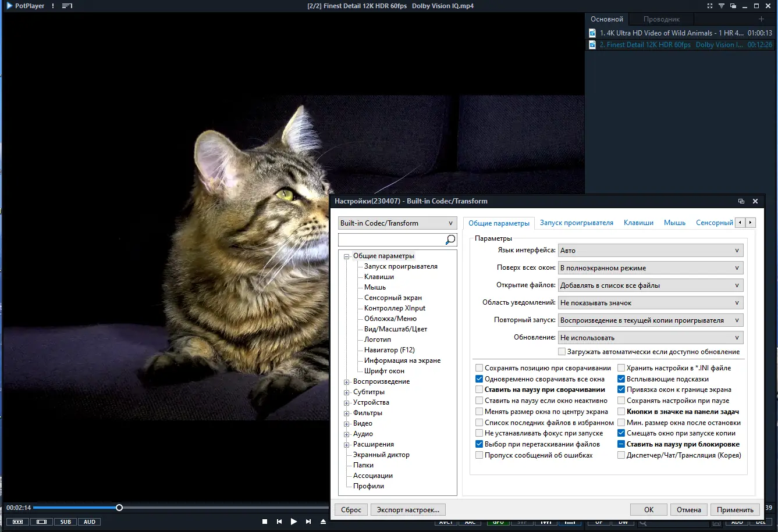Open the AUD audio button
778x532 pixels.
pos(90,522)
